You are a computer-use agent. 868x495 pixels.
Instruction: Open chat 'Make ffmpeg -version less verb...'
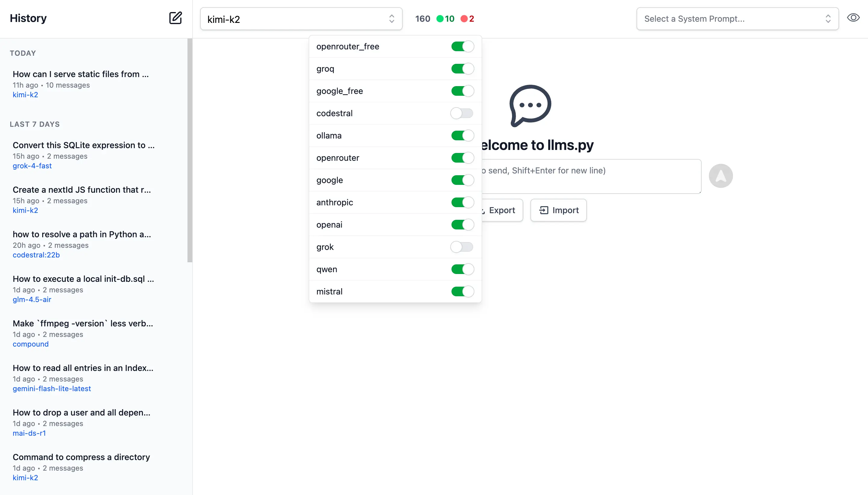(x=93, y=333)
